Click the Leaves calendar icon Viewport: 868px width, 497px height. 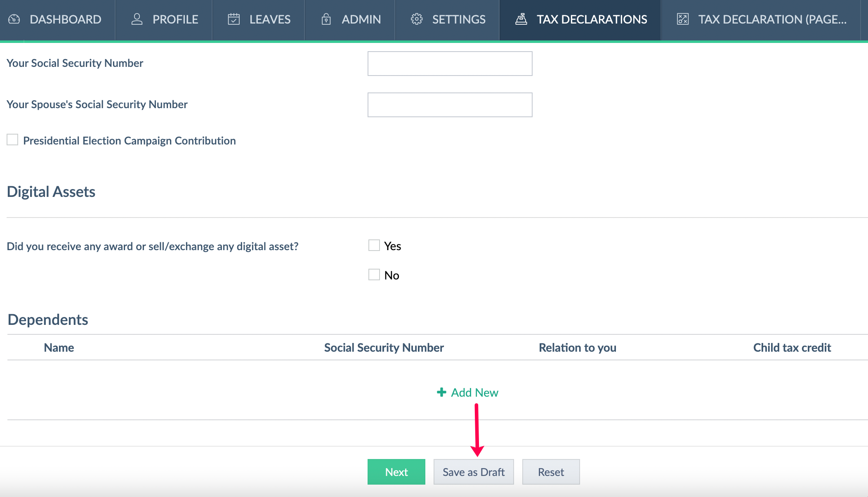tap(234, 19)
